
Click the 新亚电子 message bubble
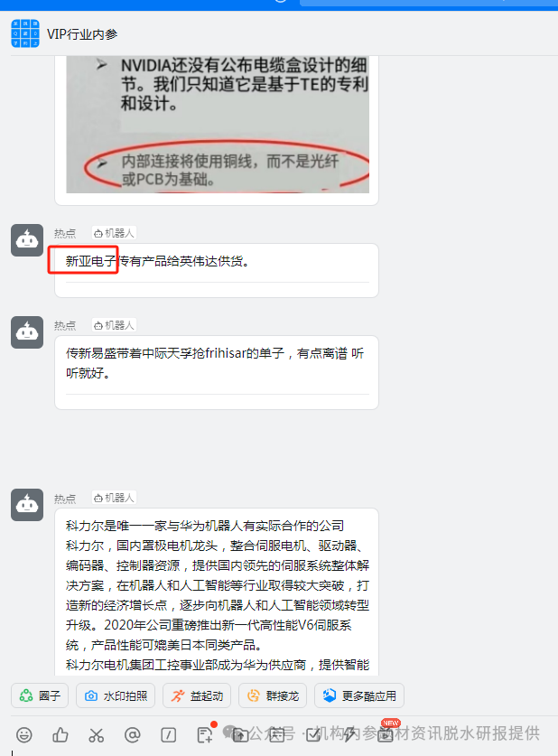(217, 270)
